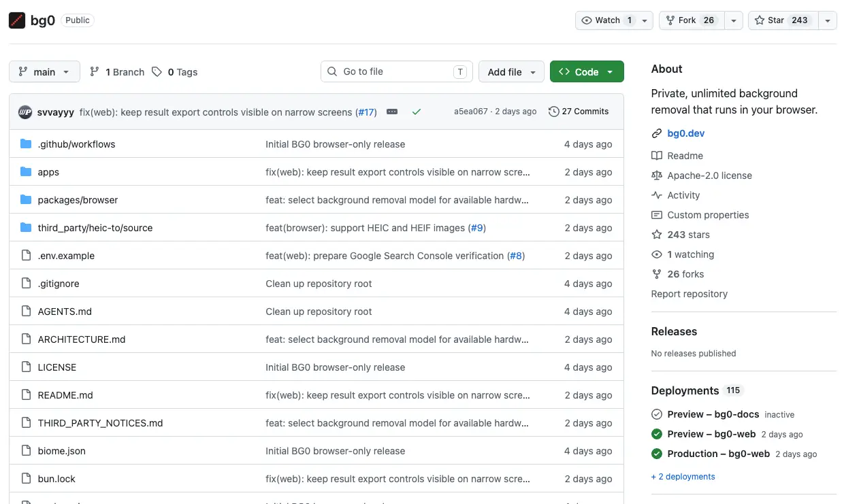This screenshot has height=504, width=844.
Task: Click the pulse icon next to Activity
Action: coord(657,195)
